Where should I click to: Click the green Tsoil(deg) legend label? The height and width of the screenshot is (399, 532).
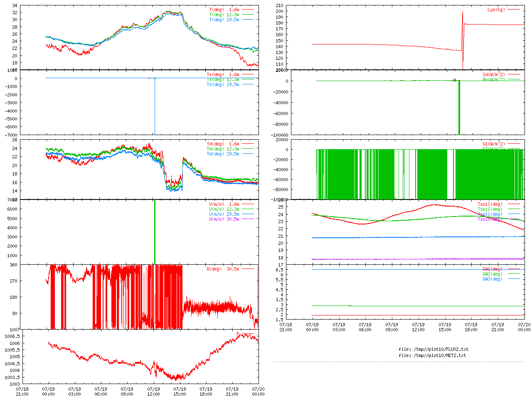(x=490, y=209)
